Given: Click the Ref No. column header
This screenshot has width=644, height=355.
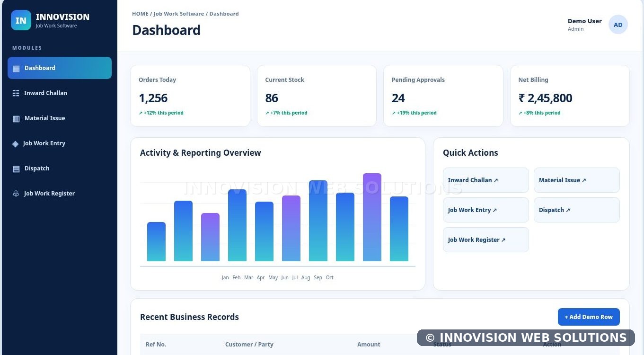Looking at the screenshot, I should click(156, 345).
